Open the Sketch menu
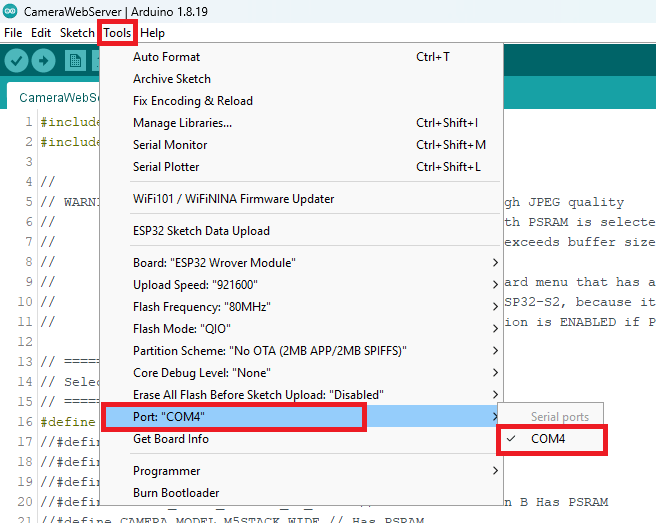The height and width of the screenshot is (523, 656). tap(77, 33)
